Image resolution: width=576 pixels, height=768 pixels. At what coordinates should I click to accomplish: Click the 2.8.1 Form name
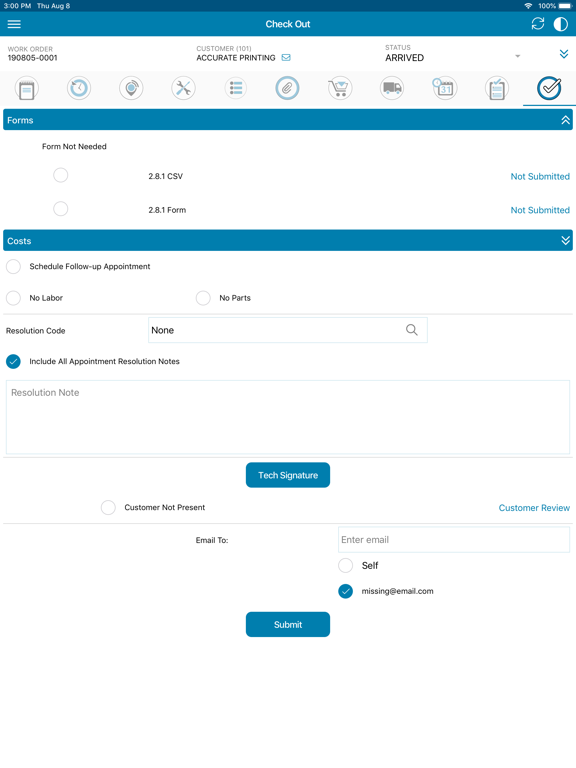[x=167, y=210]
